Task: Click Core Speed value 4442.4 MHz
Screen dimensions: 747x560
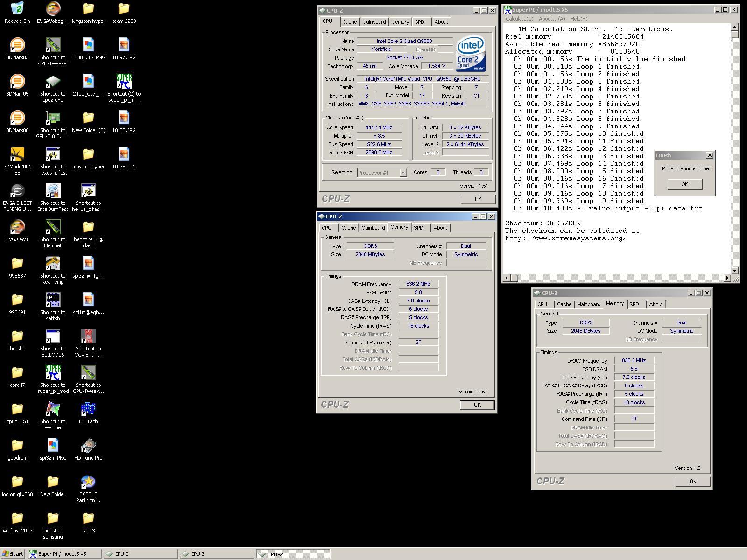Action: pyautogui.click(x=379, y=127)
